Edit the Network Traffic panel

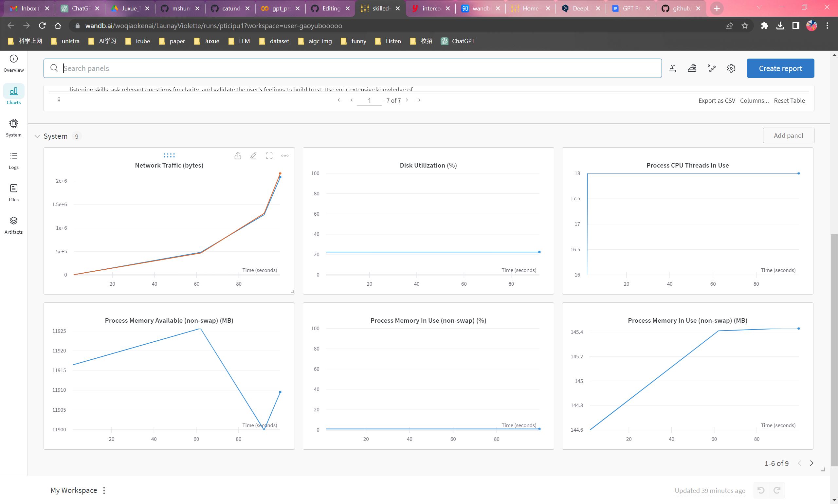tap(253, 155)
